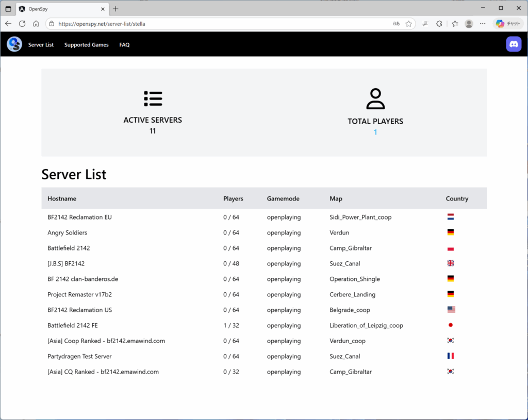Click the user profile avatar icon
Screen dimensions: 528x420
469,24
